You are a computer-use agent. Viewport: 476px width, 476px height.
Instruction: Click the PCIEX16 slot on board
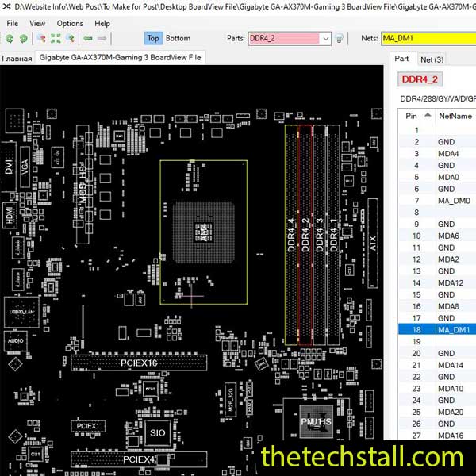139,363
